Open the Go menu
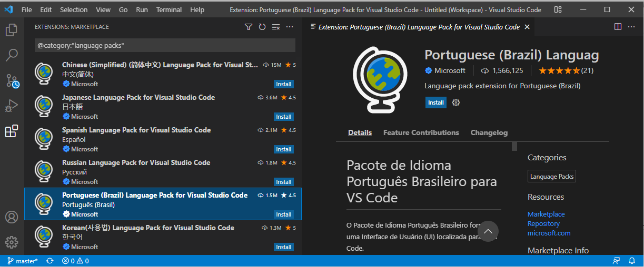Image resolution: width=644 pixels, height=267 pixels. [123, 9]
